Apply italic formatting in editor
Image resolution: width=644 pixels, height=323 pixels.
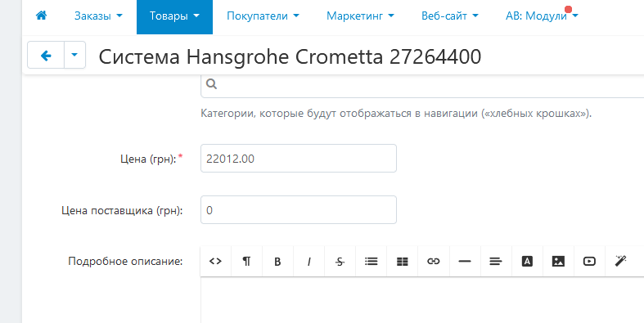pos(308,261)
